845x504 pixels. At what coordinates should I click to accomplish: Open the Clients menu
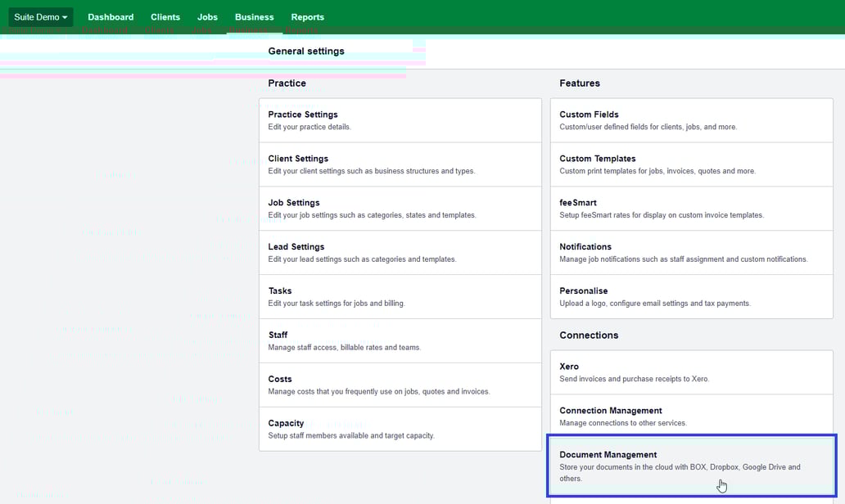[165, 17]
